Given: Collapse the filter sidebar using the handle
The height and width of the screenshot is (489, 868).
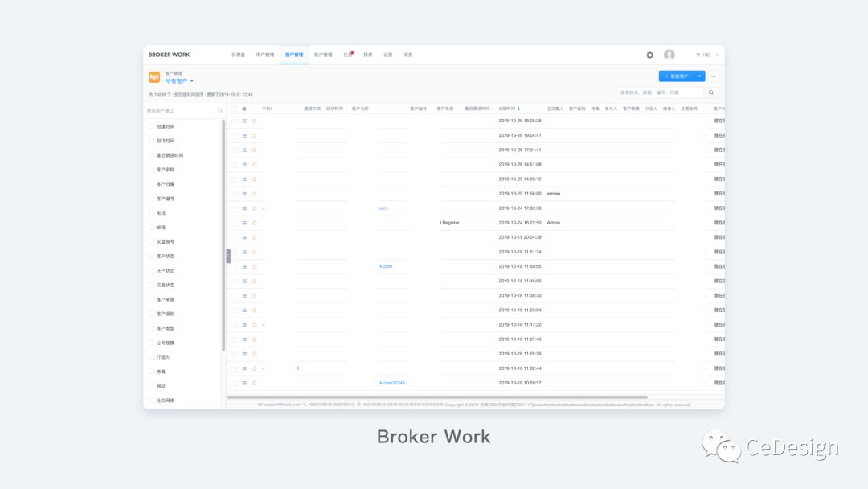Looking at the screenshot, I should 228,256.
